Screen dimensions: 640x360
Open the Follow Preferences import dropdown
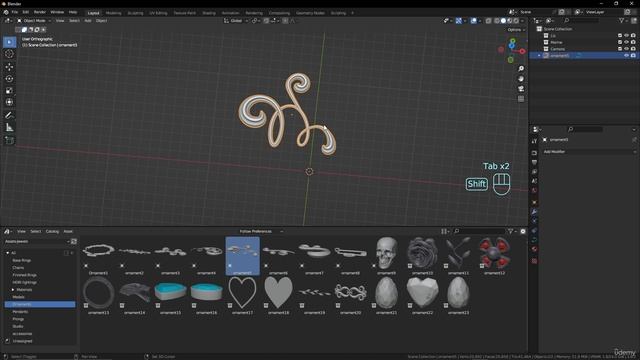tap(261, 231)
